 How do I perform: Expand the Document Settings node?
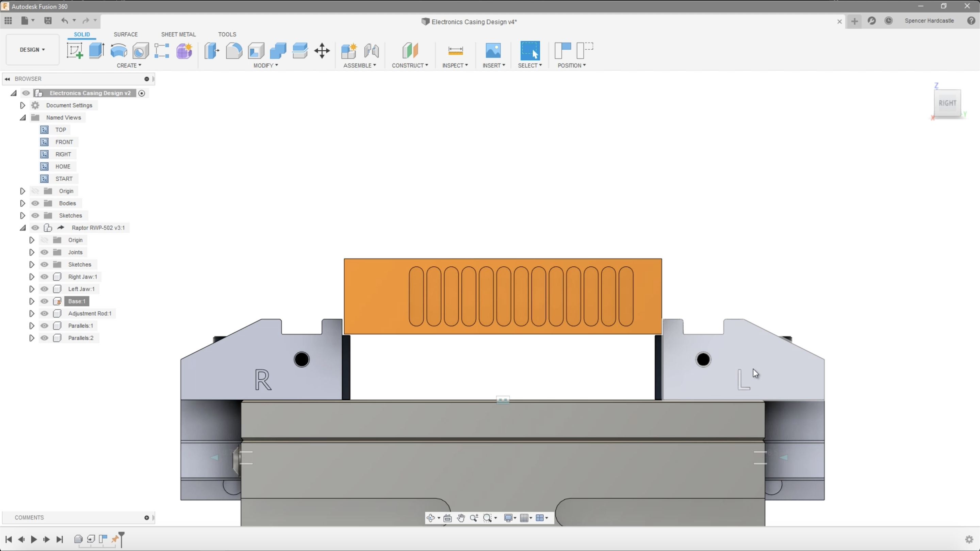click(x=22, y=105)
